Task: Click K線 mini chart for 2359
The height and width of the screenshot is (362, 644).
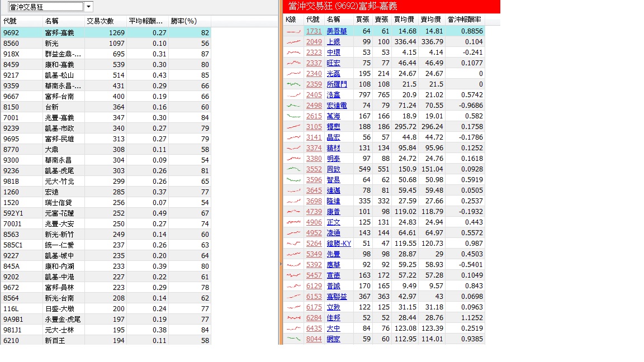Action: tap(293, 84)
